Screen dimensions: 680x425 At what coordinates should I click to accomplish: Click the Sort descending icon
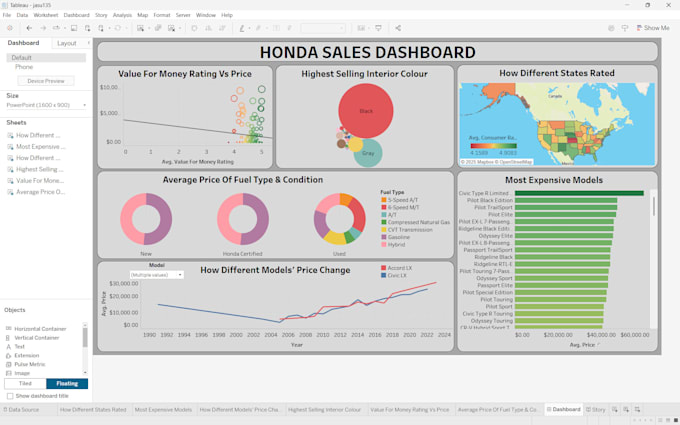pyautogui.click(x=222, y=28)
